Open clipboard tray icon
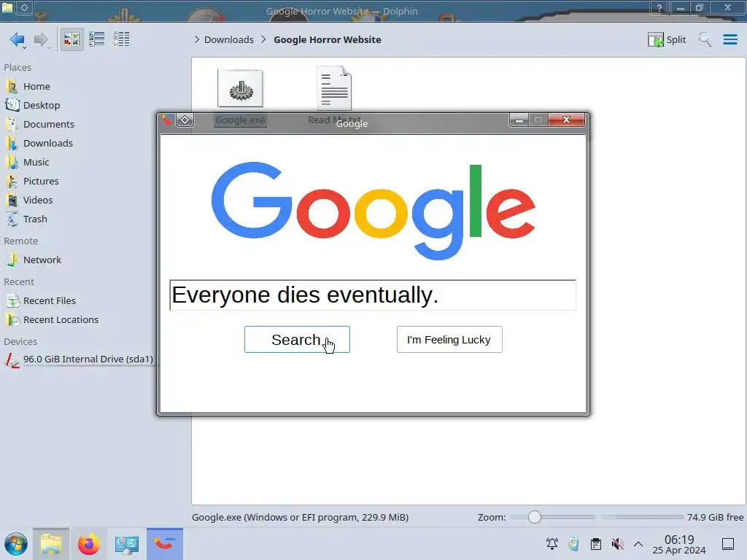Viewport: 747px width, 560px height. pyautogui.click(x=595, y=544)
